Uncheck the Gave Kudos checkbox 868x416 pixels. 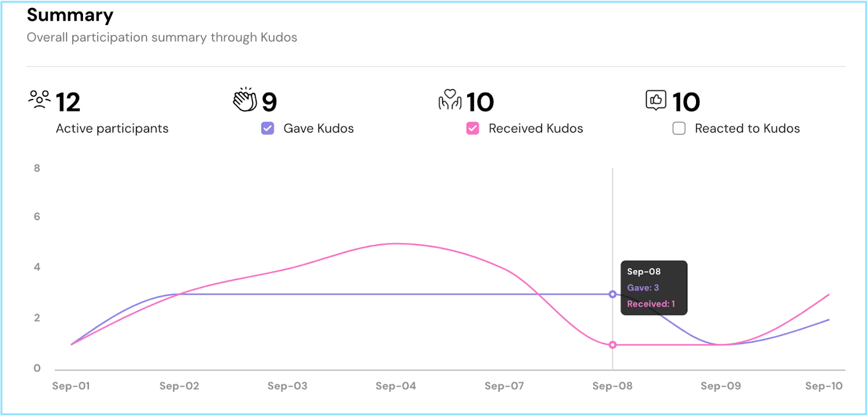(267, 128)
